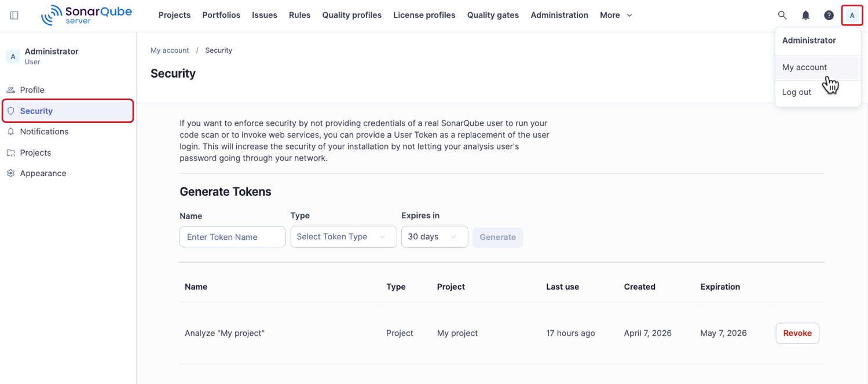This screenshot has height=384, width=868.
Task: Open the search magnifier icon
Action: click(x=782, y=15)
